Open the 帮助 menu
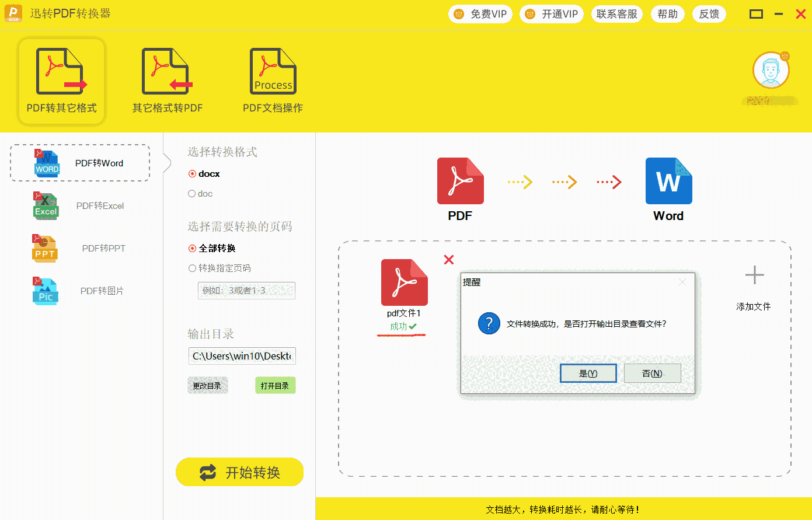Screen dimensions: 812x520 667,13
